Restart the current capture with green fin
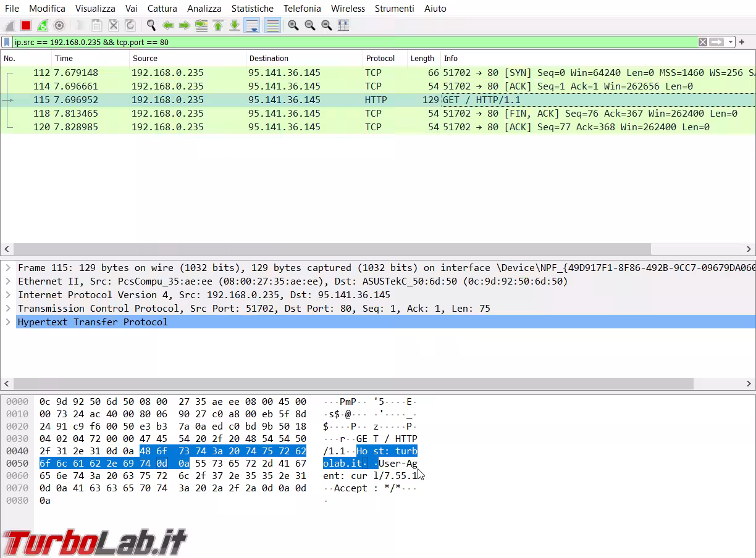 [x=43, y=25]
